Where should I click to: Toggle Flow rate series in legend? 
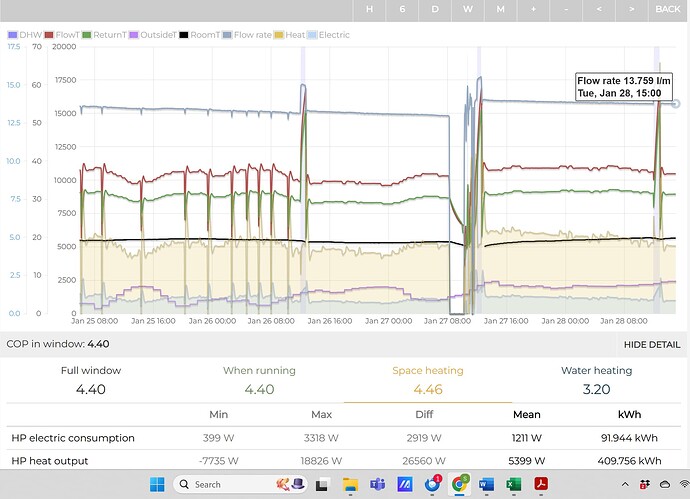click(247, 35)
